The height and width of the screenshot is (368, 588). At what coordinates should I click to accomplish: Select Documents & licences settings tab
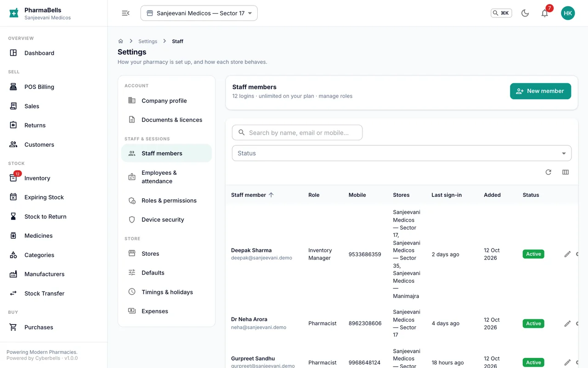(x=166, y=120)
